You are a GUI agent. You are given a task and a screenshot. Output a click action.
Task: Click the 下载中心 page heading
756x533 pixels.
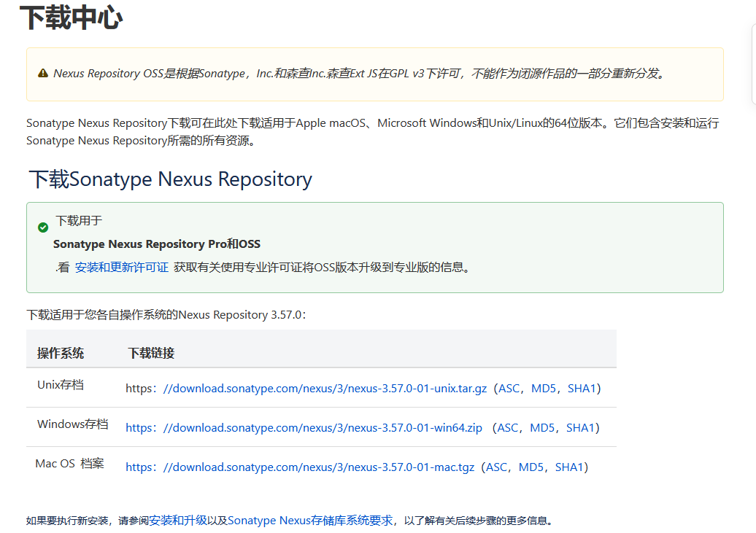tap(71, 17)
